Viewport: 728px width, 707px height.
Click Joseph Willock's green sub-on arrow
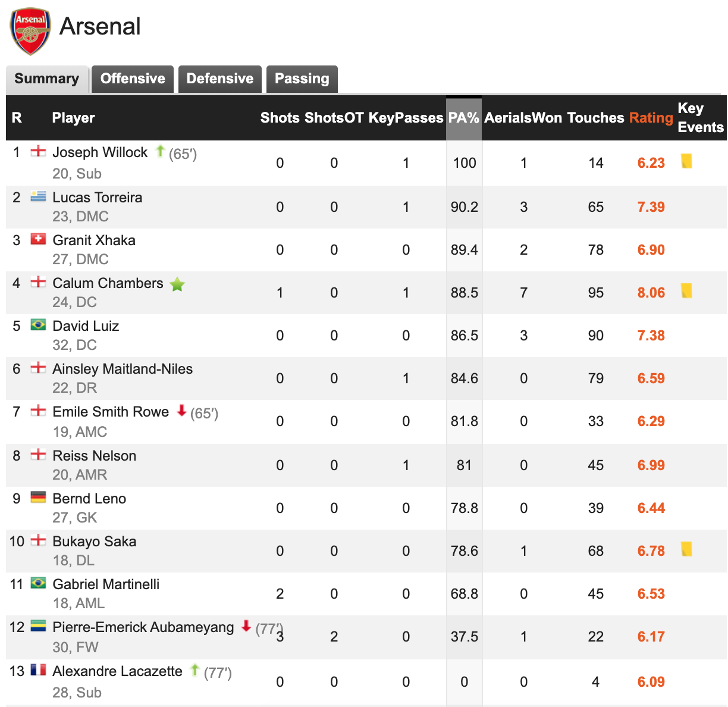point(159,151)
